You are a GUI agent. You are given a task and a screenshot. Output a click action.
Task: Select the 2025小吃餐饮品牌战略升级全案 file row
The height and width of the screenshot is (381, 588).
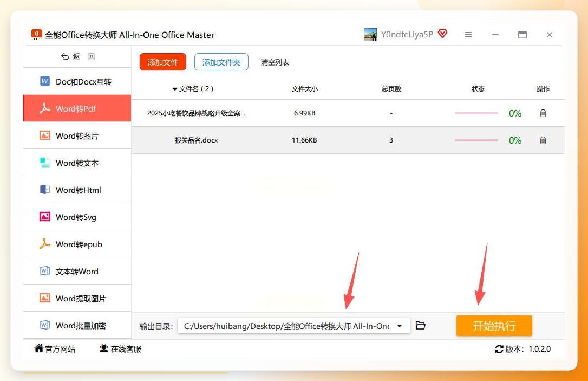point(348,113)
